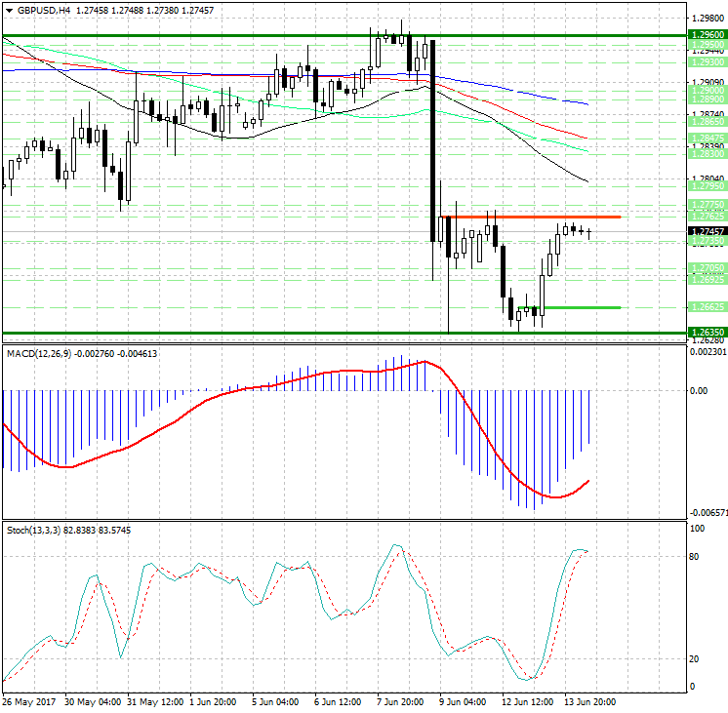728x713 pixels.
Task: Click the 1.27750 price level label
Action: [708, 205]
